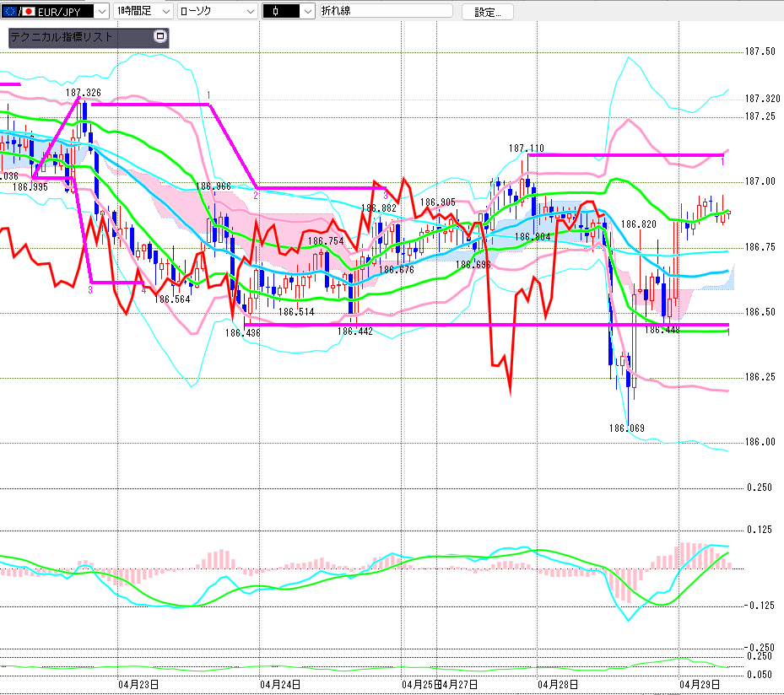Select the 187.110 peak price label

(x=526, y=148)
